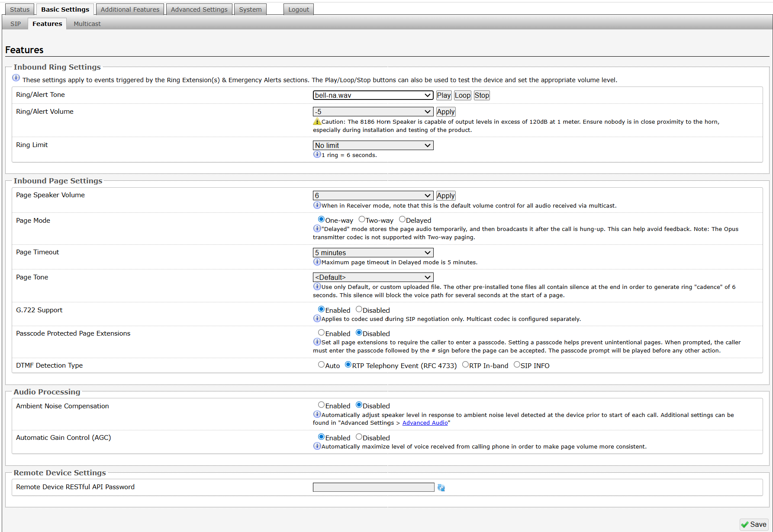
Task: Enable Ambient Noise Compensation
Action: [x=321, y=405]
